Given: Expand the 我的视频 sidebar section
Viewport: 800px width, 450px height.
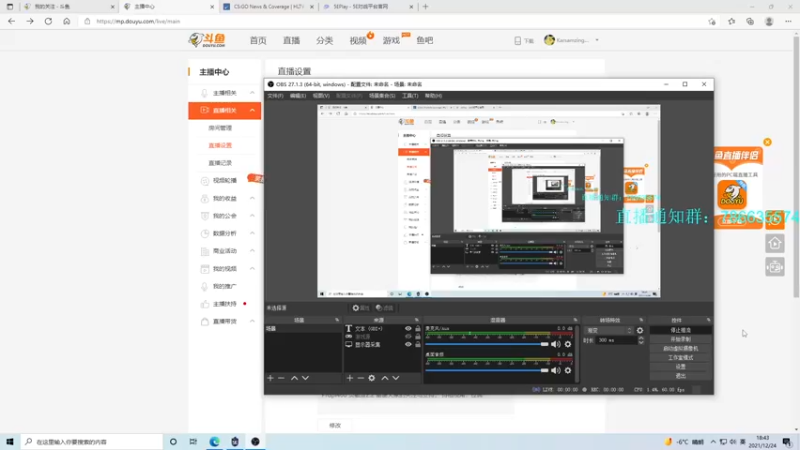Looking at the screenshot, I should point(252,268).
